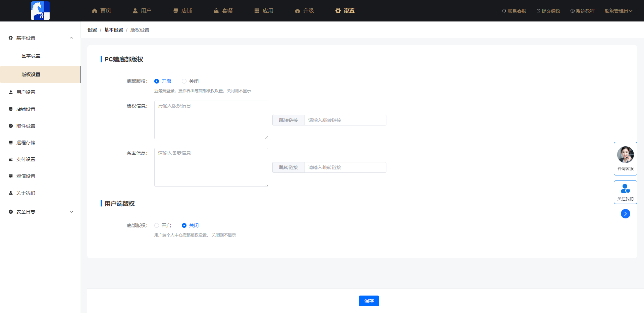644x313 pixels.
Task: Open 用户设置 in sidebar
Action: click(x=40, y=92)
